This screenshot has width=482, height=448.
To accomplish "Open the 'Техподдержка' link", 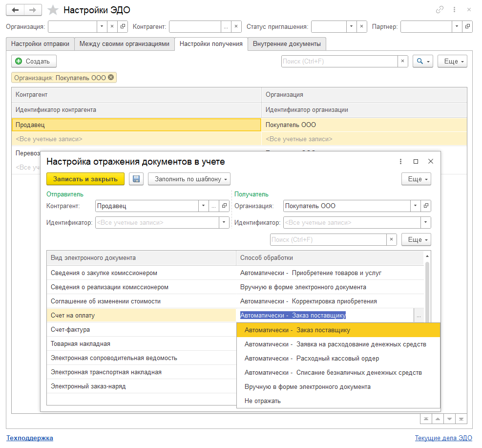I will 29,438.
